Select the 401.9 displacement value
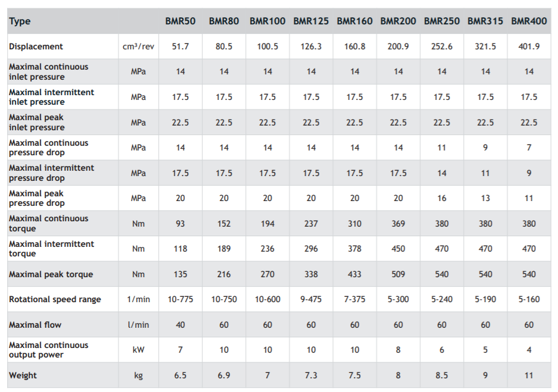This screenshot has height=392, width=558. coord(529,46)
